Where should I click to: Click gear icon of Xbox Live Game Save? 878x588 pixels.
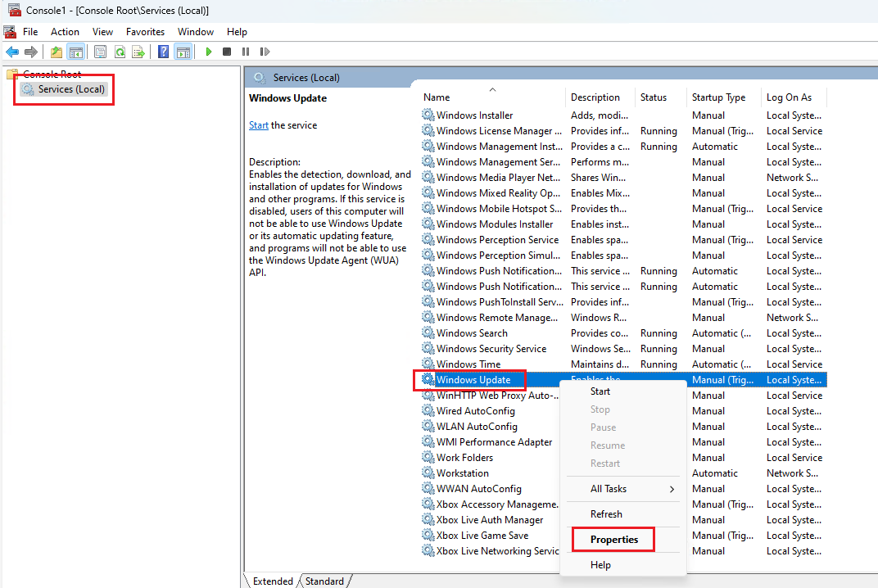coord(428,536)
